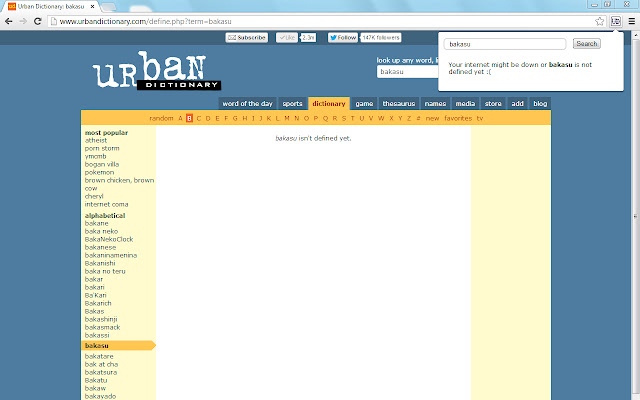Open the Urban Dictionary extension icon

[x=616, y=21]
